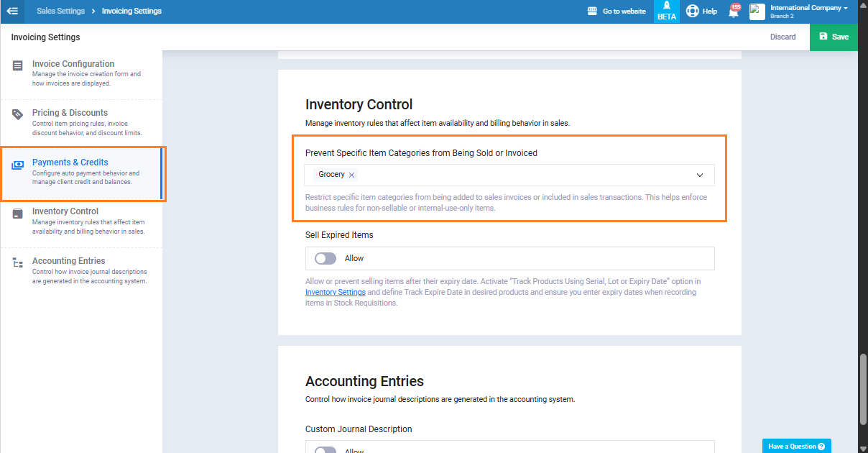The image size is (868, 453).
Task: Open the Payments & Credits section
Action: click(x=70, y=163)
